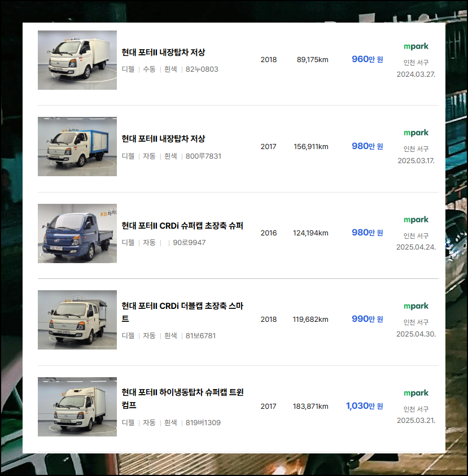Open listing title for 2017 156,911km 내장탑차
This screenshot has height=476, width=468.
(x=163, y=139)
